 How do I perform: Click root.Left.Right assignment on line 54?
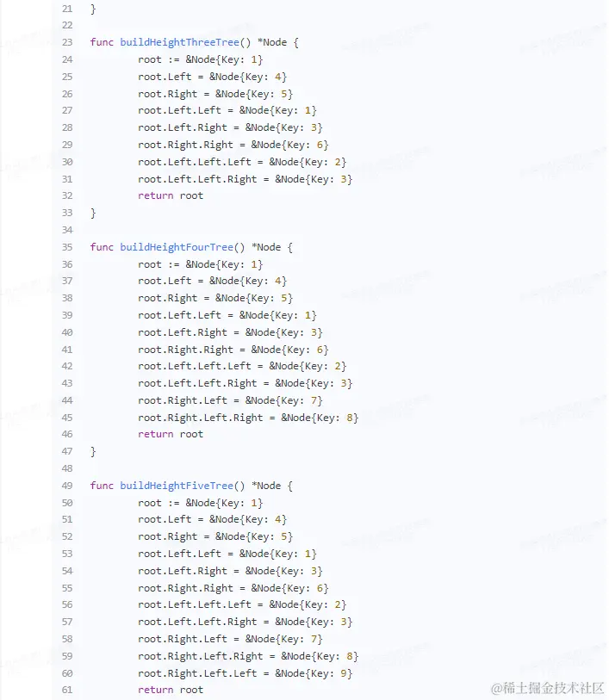(230, 571)
